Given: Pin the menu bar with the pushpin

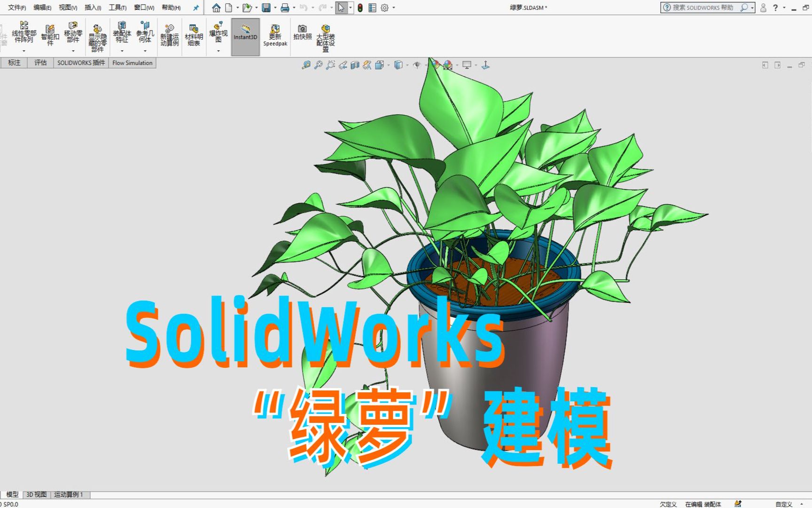Looking at the screenshot, I should click(196, 8).
